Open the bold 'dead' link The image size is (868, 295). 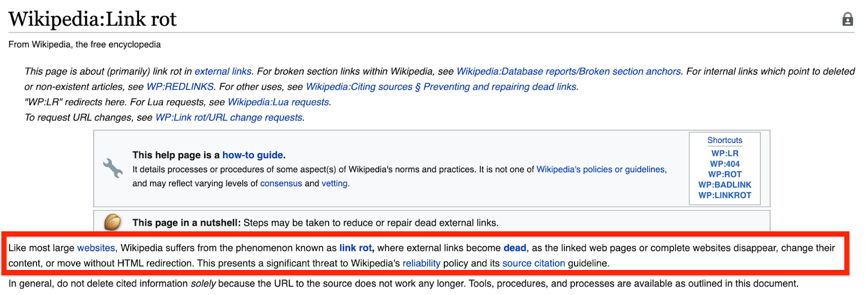(x=515, y=248)
